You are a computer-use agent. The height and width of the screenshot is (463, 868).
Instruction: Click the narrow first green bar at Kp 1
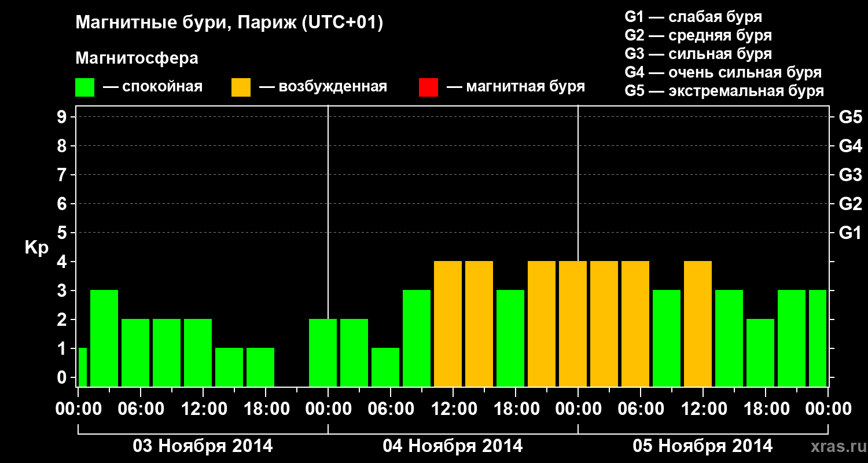coord(82,367)
